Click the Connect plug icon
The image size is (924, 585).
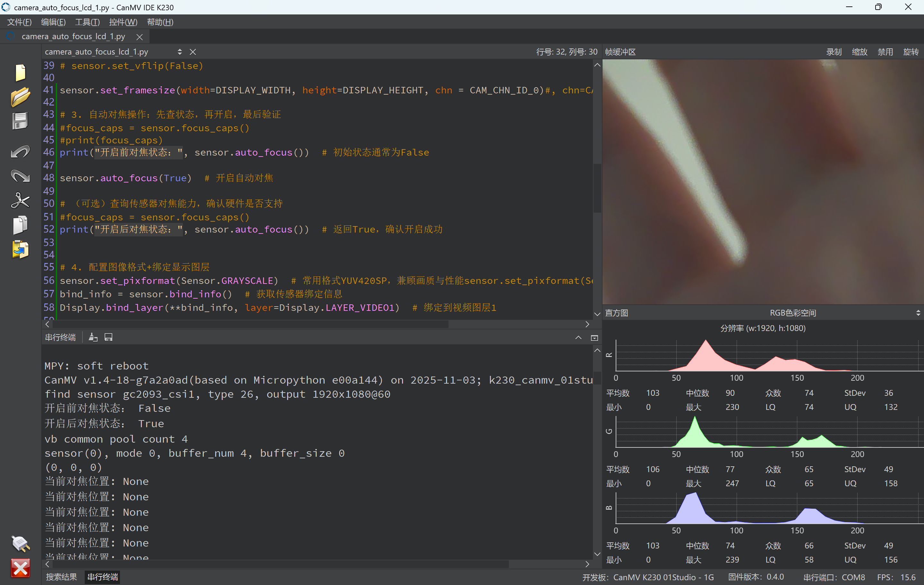click(x=20, y=543)
